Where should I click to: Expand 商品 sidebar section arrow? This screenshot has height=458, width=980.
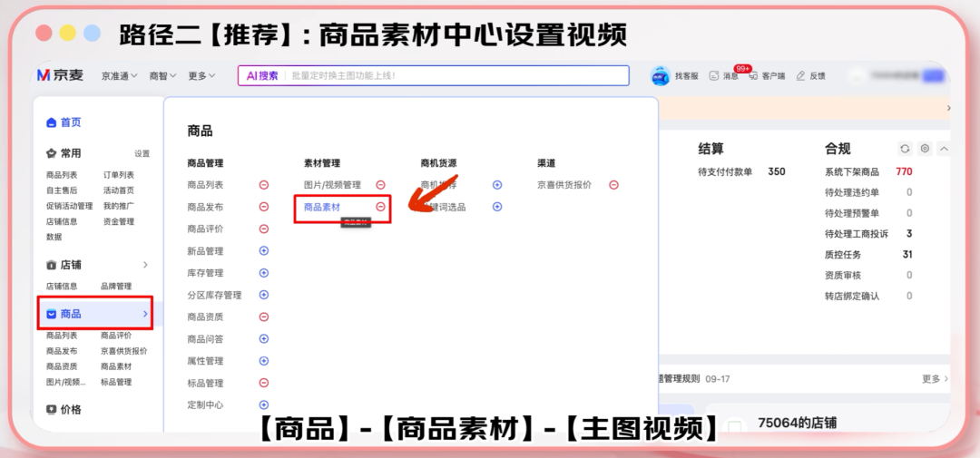pos(145,314)
